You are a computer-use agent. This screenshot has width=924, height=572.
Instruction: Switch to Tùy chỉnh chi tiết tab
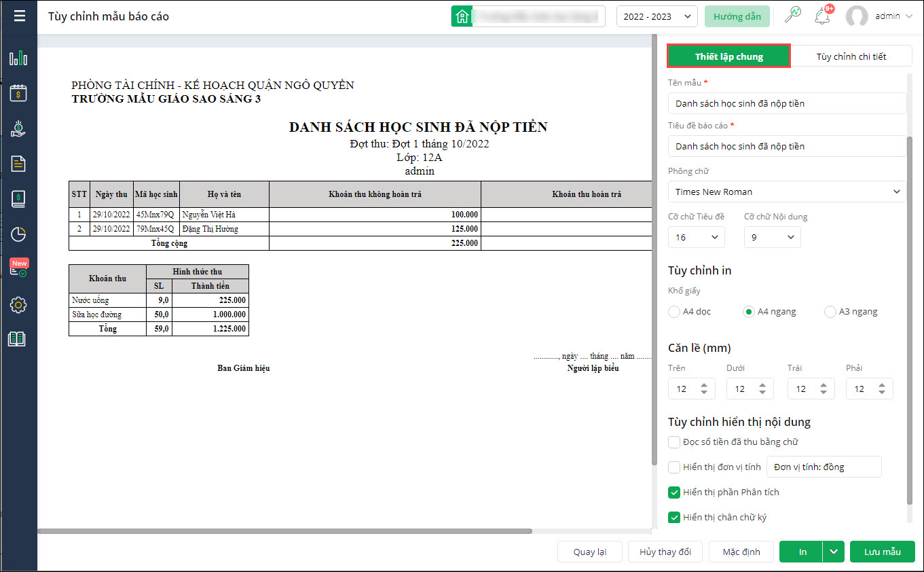coord(851,56)
